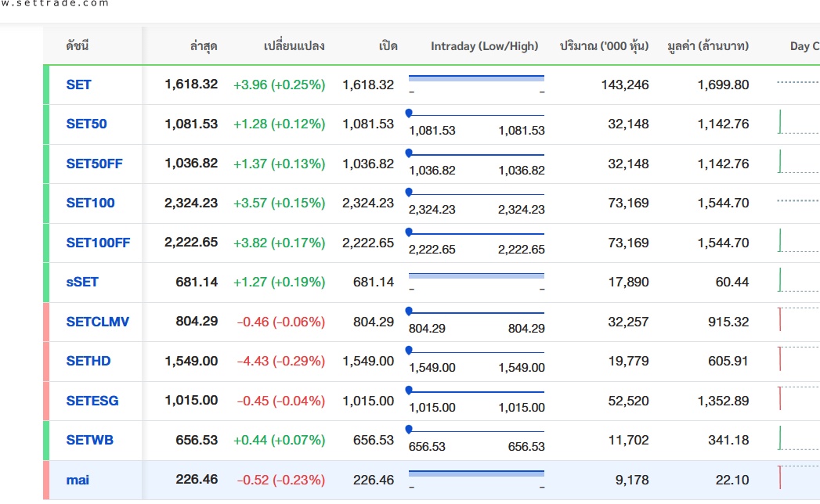This screenshot has height=504, width=820.
Task: Select value 915.32 in SETCLMV row
Action: click(728, 322)
